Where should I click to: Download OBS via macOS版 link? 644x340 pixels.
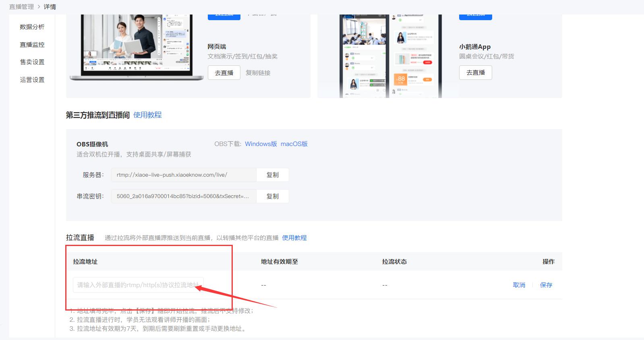pyautogui.click(x=294, y=144)
